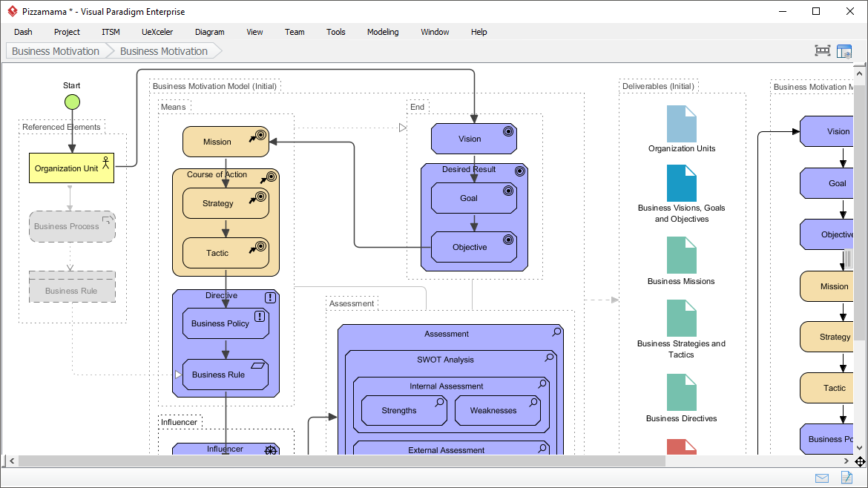
Task: Open the Modeling menu
Action: [x=383, y=32]
